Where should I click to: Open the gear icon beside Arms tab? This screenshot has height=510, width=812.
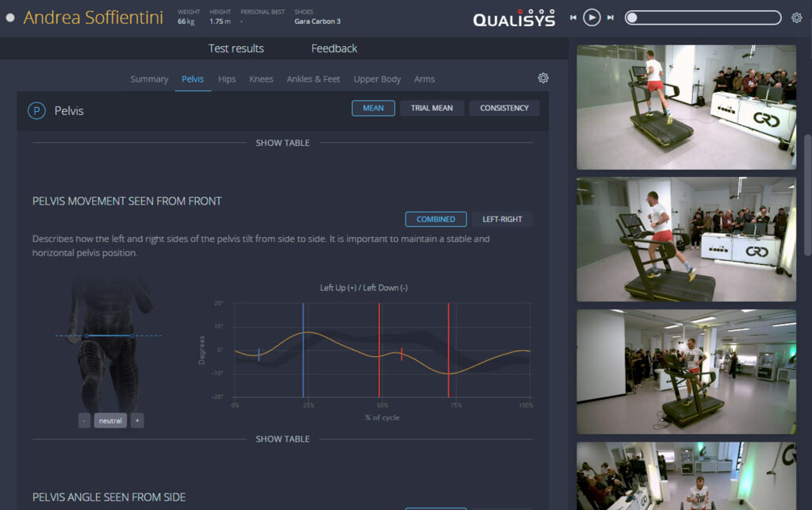[x=543, y=78]
